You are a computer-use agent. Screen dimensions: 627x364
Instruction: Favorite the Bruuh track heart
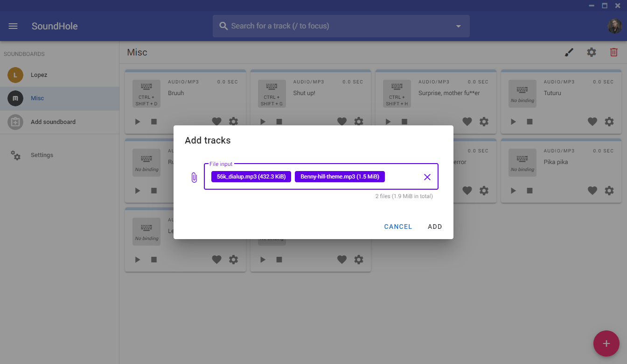pyautogui.click(x=216, y=121)
